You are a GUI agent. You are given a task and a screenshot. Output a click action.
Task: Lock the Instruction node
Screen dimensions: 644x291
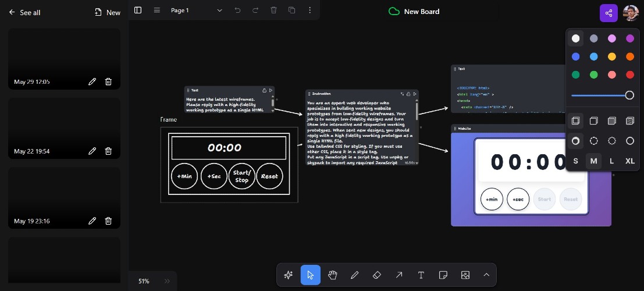pos(408,94)
